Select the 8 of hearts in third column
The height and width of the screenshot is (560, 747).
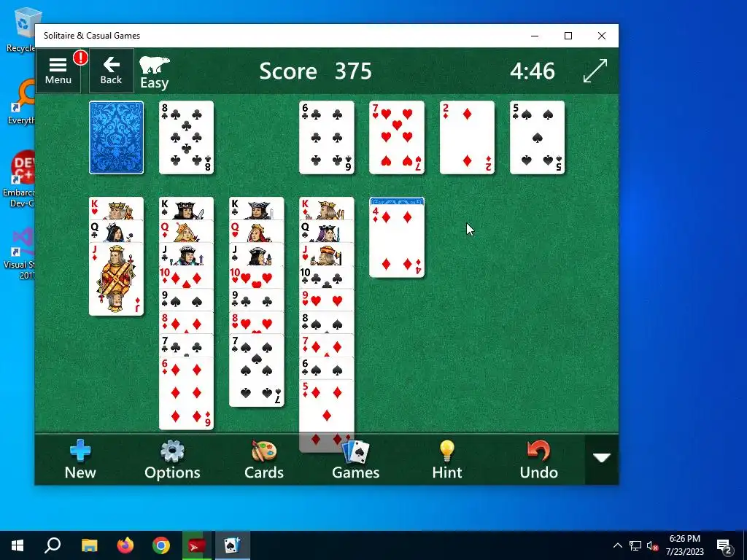(x=257, y=323)
